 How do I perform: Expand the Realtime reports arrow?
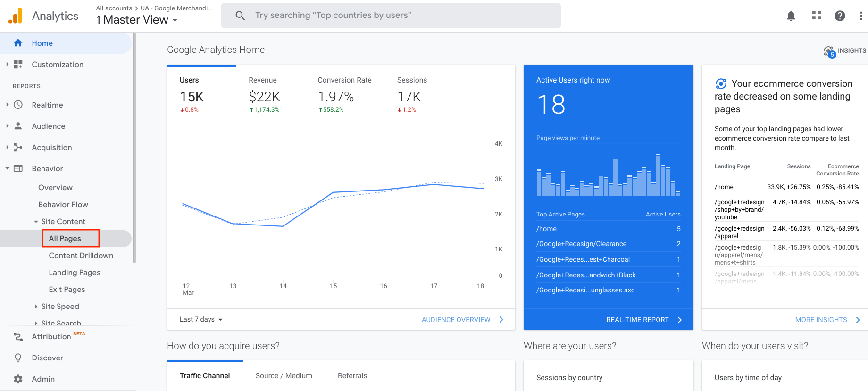click(7, 105)
